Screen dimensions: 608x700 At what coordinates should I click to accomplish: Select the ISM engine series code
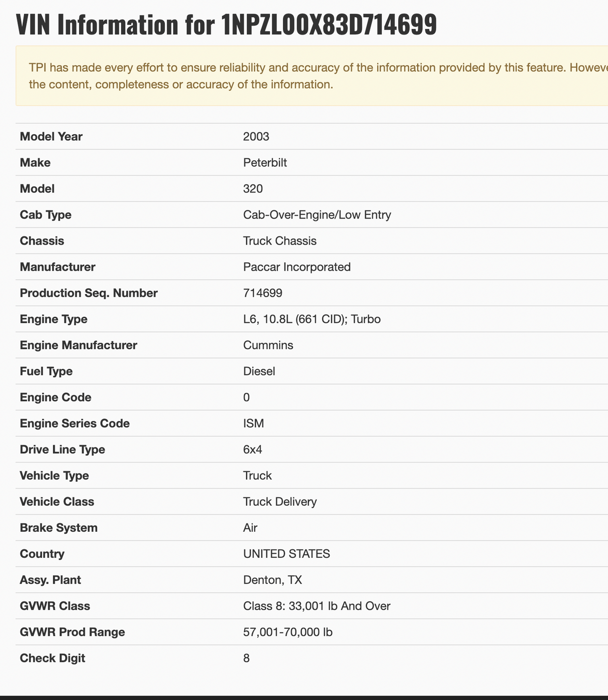[253, 423]
